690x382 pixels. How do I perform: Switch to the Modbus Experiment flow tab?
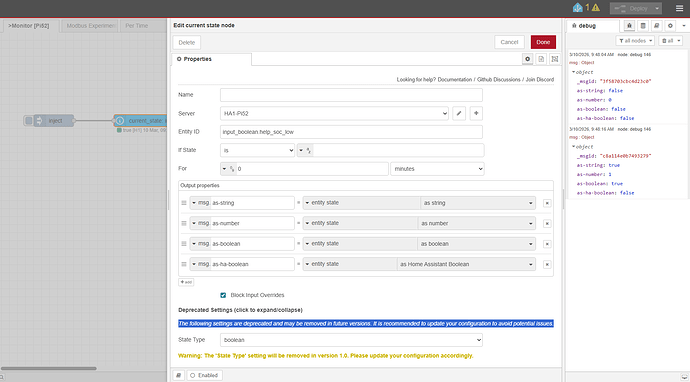tap(90, 26)
